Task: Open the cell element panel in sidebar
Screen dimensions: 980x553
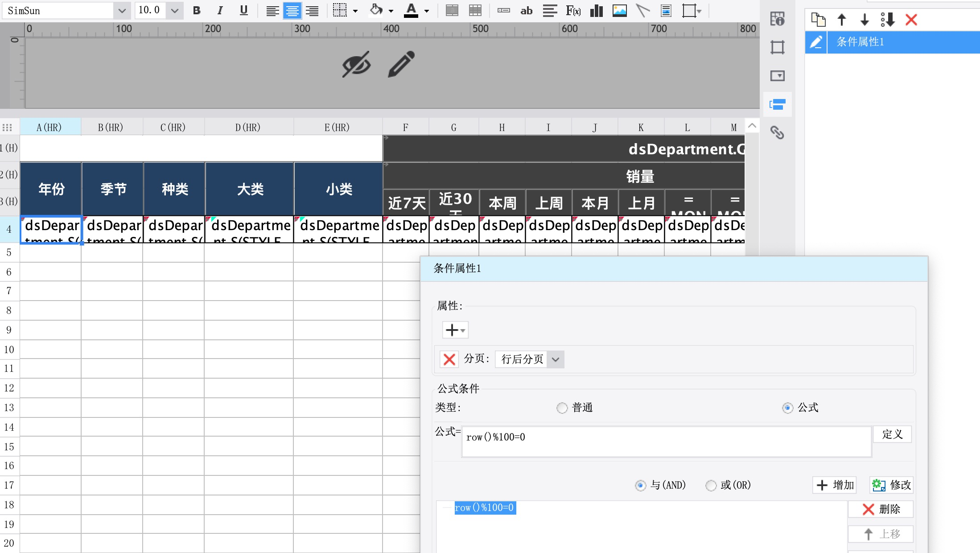Action: [x=777, y=19]
